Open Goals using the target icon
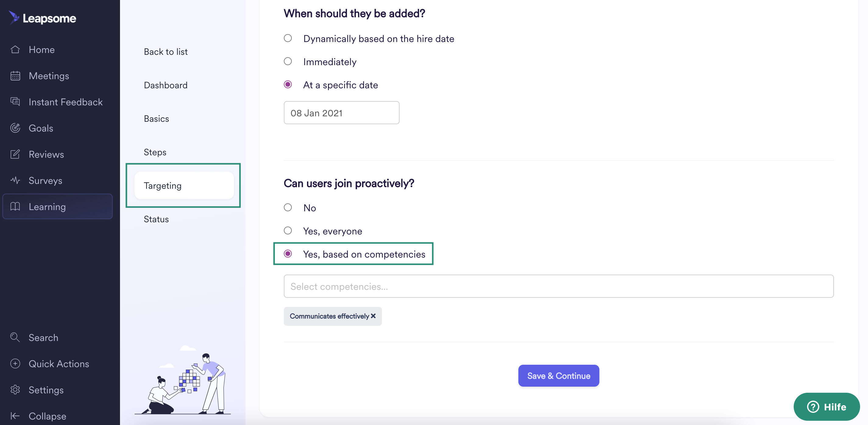Viewport: 868px width, 425px height. 15,128
